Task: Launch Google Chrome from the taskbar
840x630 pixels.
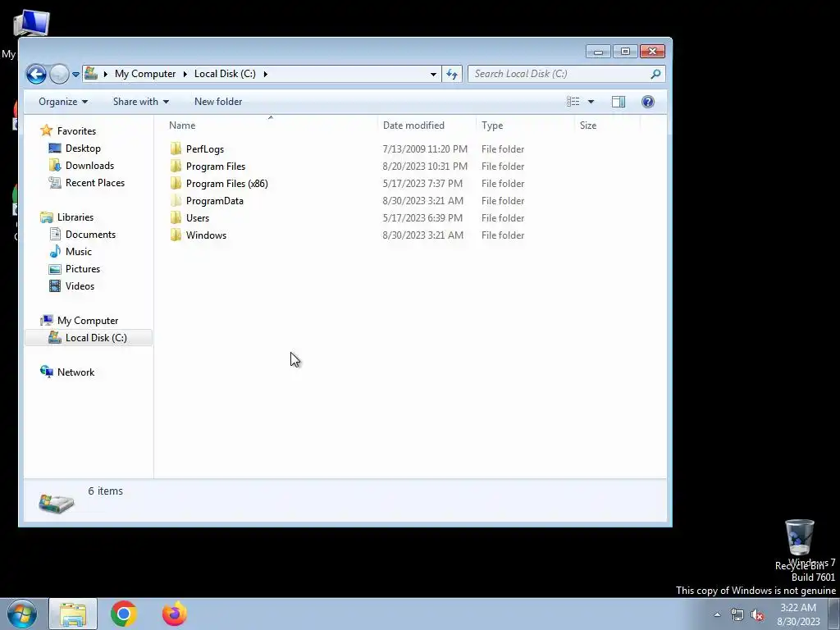Action: [x=124, y=614]
